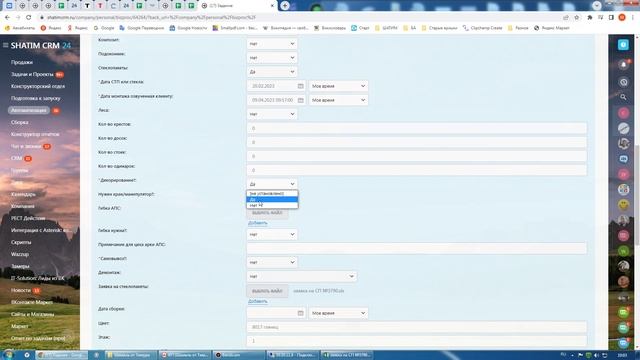This screenshot has height=360, width=640.
Task: Click the Windows Start button
Action: tap(8, 355)
